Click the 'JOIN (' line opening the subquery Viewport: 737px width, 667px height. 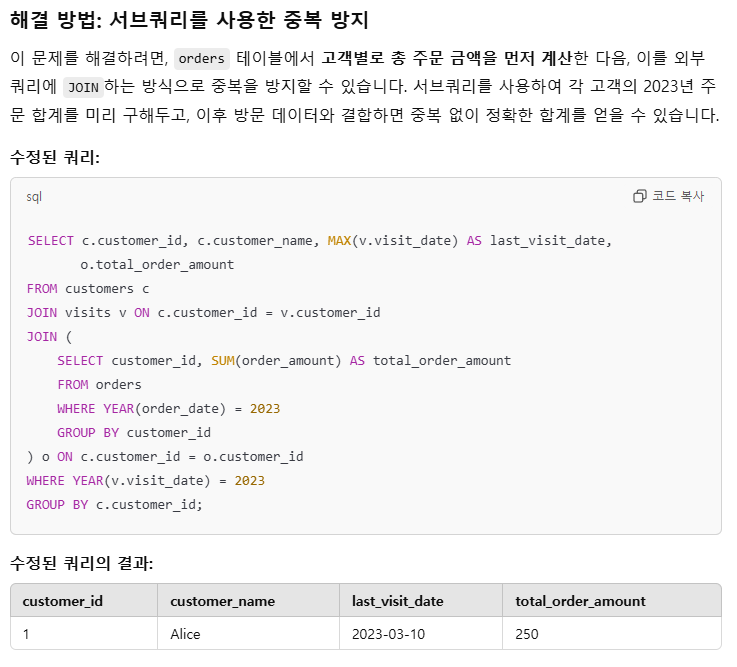(x=49, y=337)
